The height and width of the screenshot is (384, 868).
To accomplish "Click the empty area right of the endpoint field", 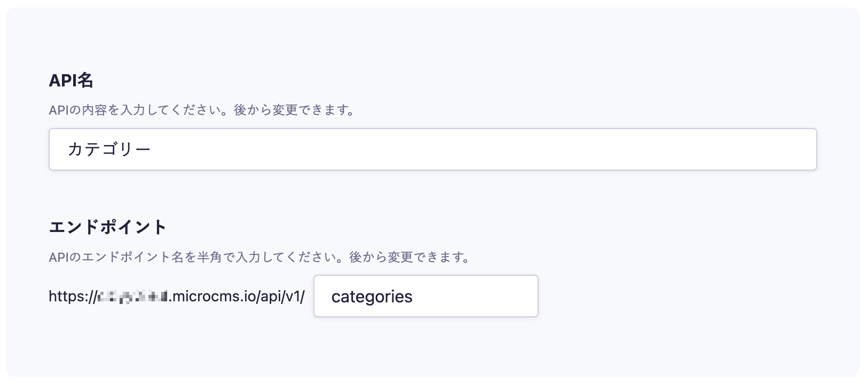I will click(x=667, y=297).
